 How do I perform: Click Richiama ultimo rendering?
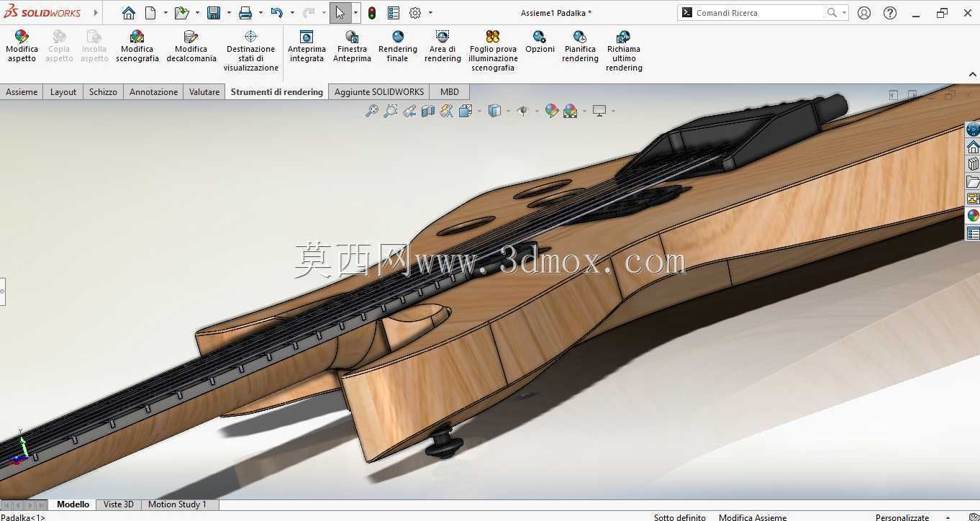pos(624,50)
